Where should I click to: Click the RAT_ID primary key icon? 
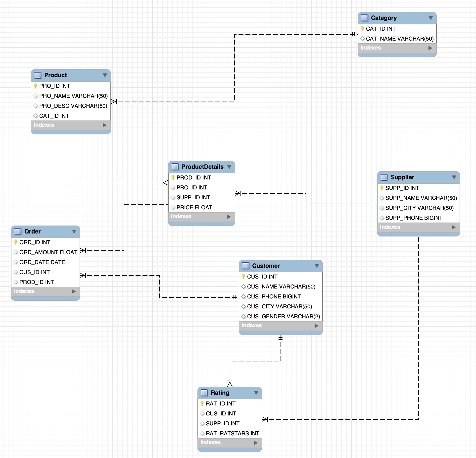[202, 403]
